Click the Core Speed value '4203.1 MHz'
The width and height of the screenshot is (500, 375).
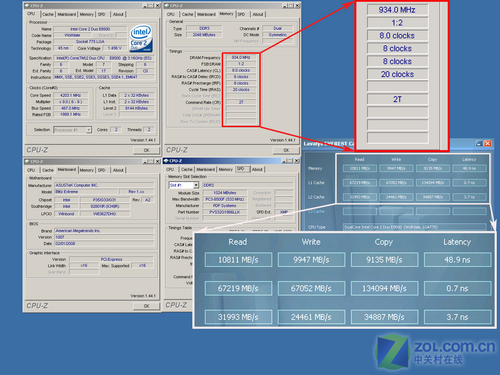pyautogui.click(x=70, y=95)
